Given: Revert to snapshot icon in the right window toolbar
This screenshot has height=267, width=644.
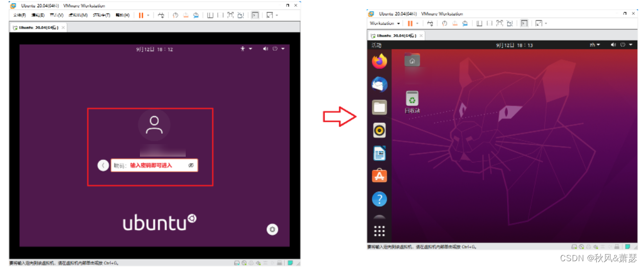Looking at the screenshot, I should (x=455, y=23).
